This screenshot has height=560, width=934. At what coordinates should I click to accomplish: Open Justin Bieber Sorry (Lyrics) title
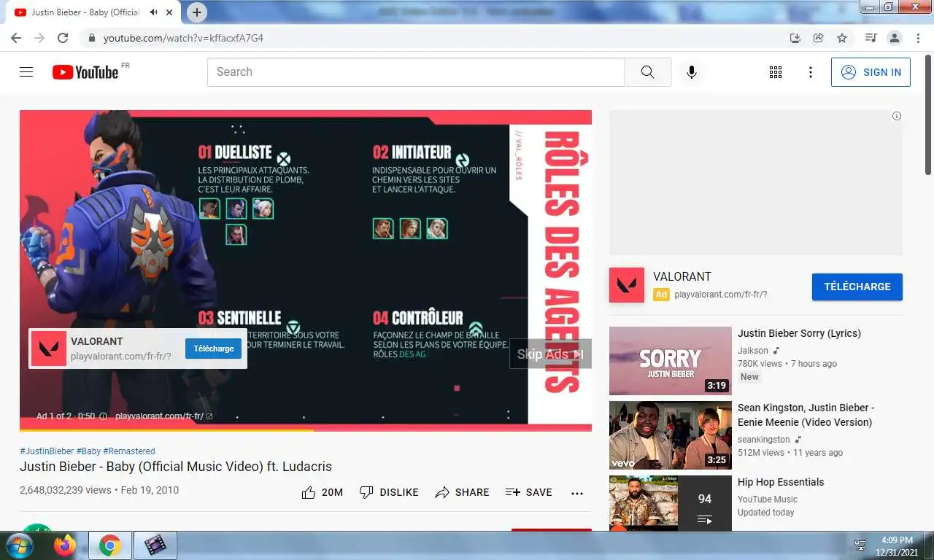(799, 333)
